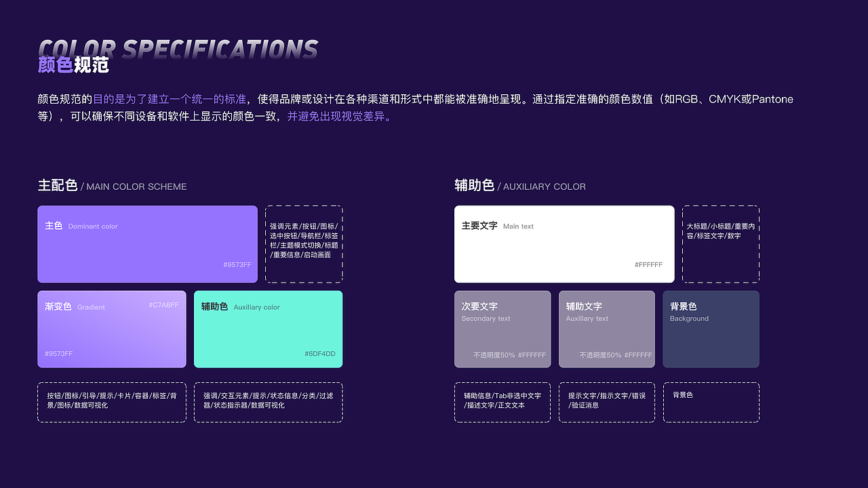This screenshot has height=488, width=868.
Task: Click the COLOR SPECIFICATIONS title
Action: pos(178,47)
